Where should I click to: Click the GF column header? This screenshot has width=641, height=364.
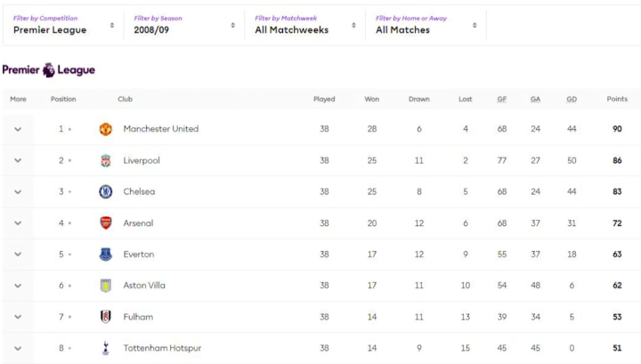[502, 99]
